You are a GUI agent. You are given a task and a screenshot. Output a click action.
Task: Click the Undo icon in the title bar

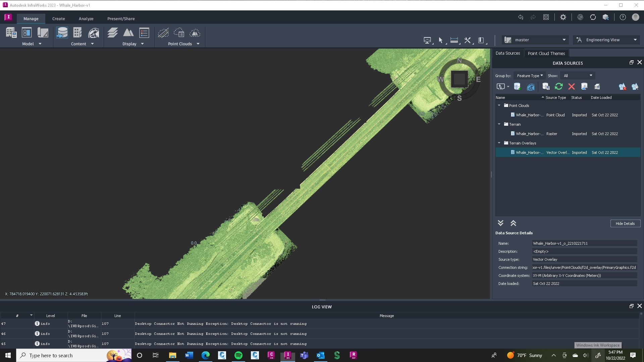point(521,17)
